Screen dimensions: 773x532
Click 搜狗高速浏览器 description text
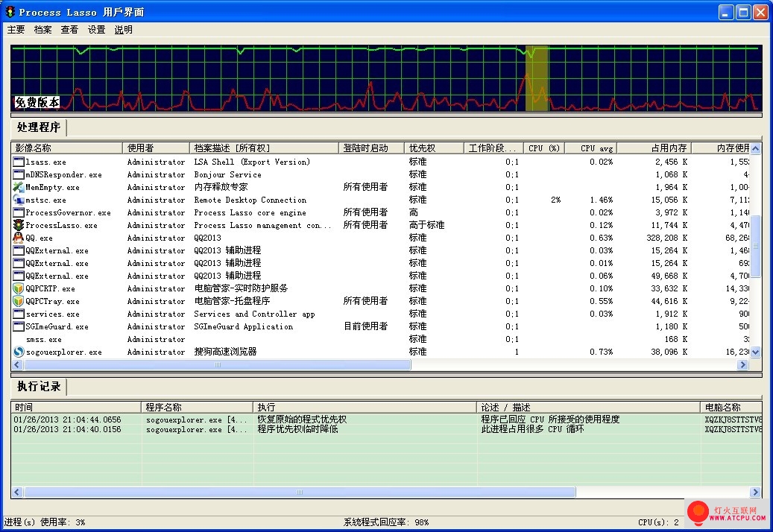coord(225,352)
